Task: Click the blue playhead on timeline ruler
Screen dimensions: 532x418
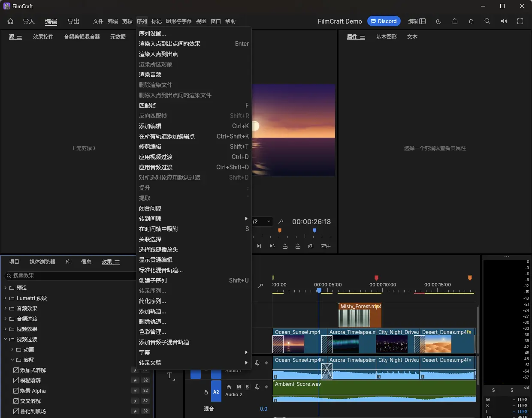Action: click(319, 291)
